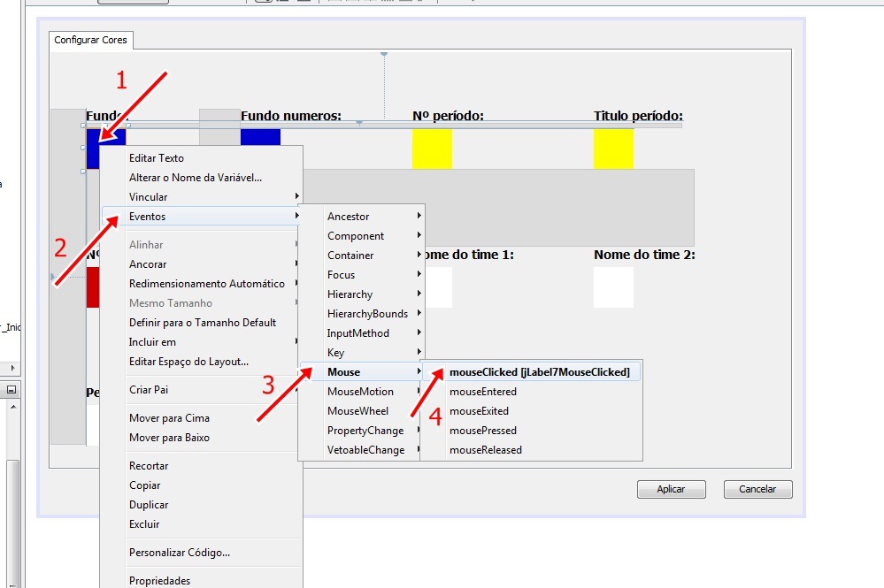
Task: Click the Aplicar button
Action: point(671,490)
